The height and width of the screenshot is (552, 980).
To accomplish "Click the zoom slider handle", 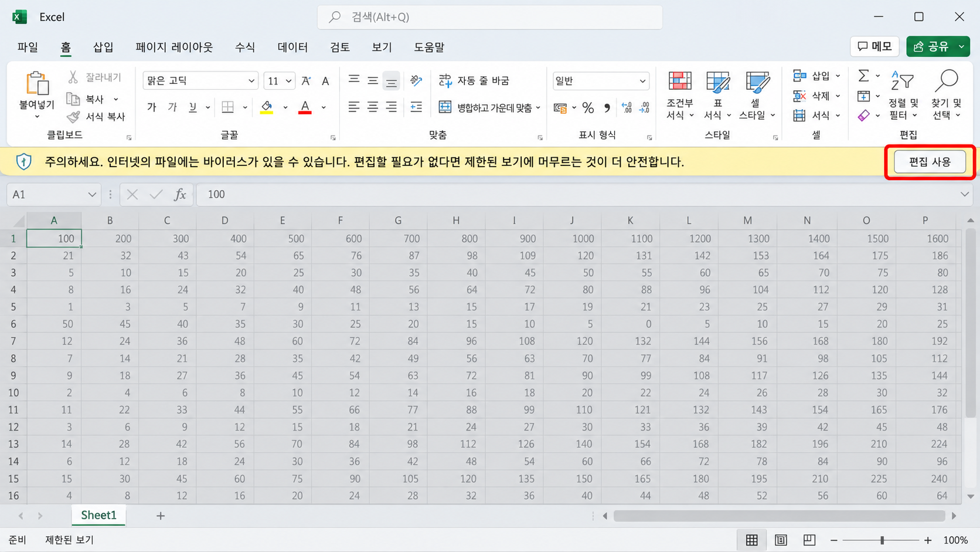I will coord(882,540).
